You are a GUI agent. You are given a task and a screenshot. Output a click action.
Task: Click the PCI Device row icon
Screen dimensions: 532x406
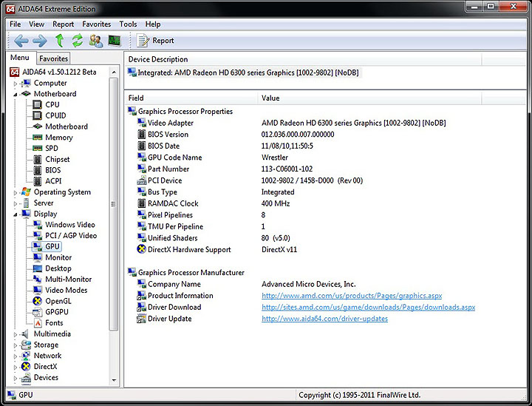tap(141, 180)
